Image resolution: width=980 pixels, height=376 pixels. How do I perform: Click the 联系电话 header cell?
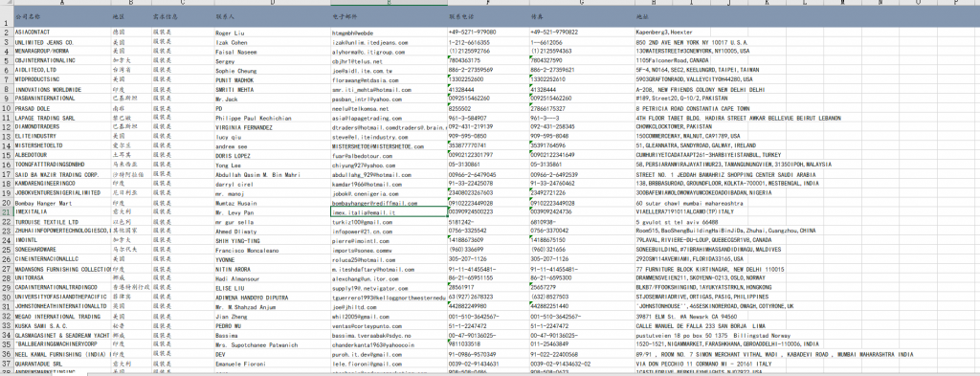tap(487, 16)
